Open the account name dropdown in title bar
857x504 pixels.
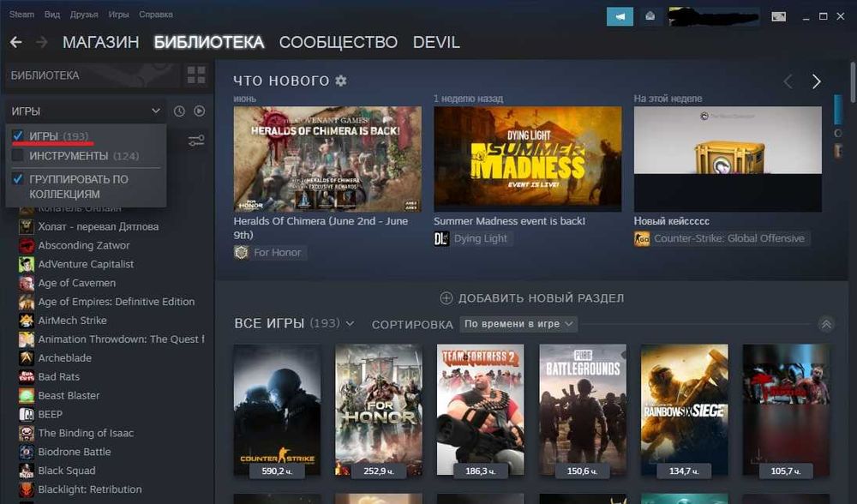(713, 17)
